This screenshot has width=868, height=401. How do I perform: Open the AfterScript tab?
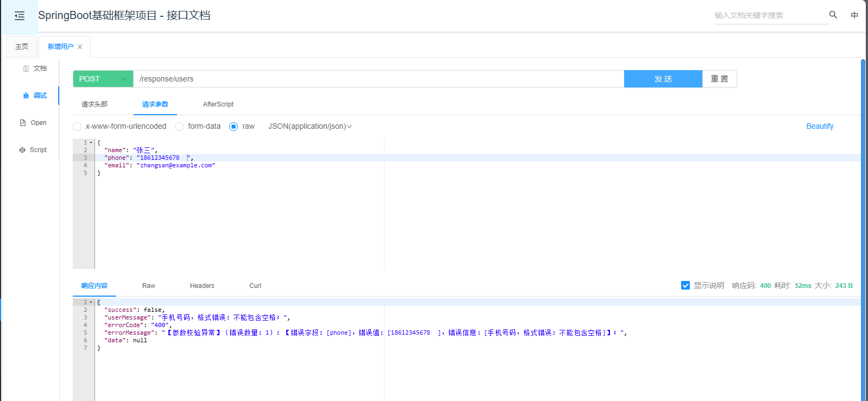tap(218, 104)
